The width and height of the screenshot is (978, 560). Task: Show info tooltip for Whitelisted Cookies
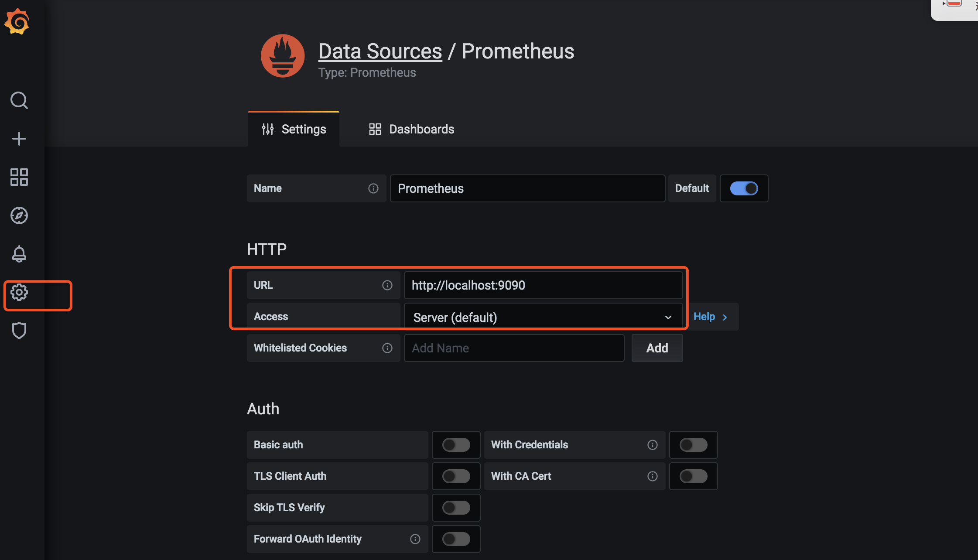click(387, 348)
